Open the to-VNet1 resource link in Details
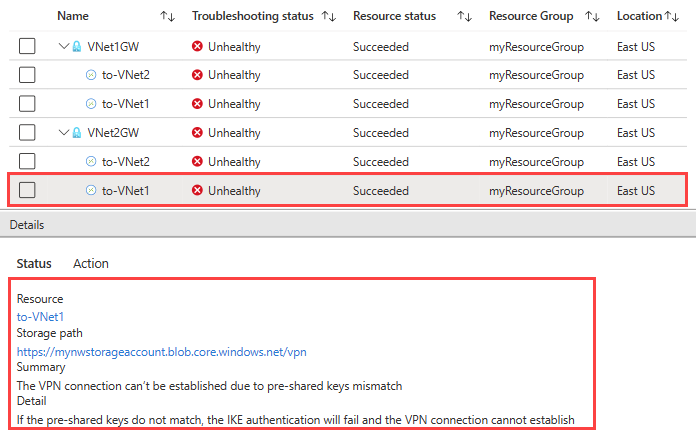Screen dimensions: 696x434 pos(40,317)
